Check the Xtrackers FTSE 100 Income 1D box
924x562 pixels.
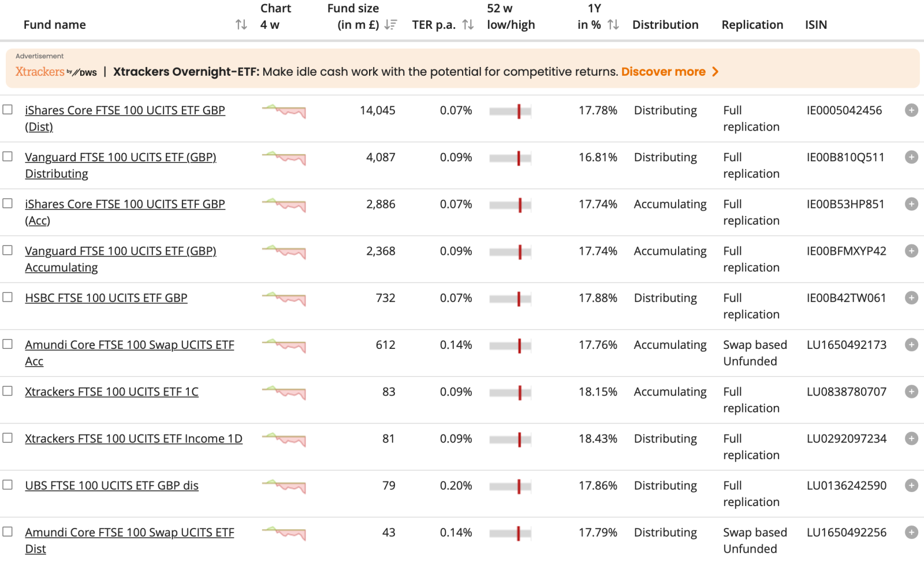click(x=8, y=438)
